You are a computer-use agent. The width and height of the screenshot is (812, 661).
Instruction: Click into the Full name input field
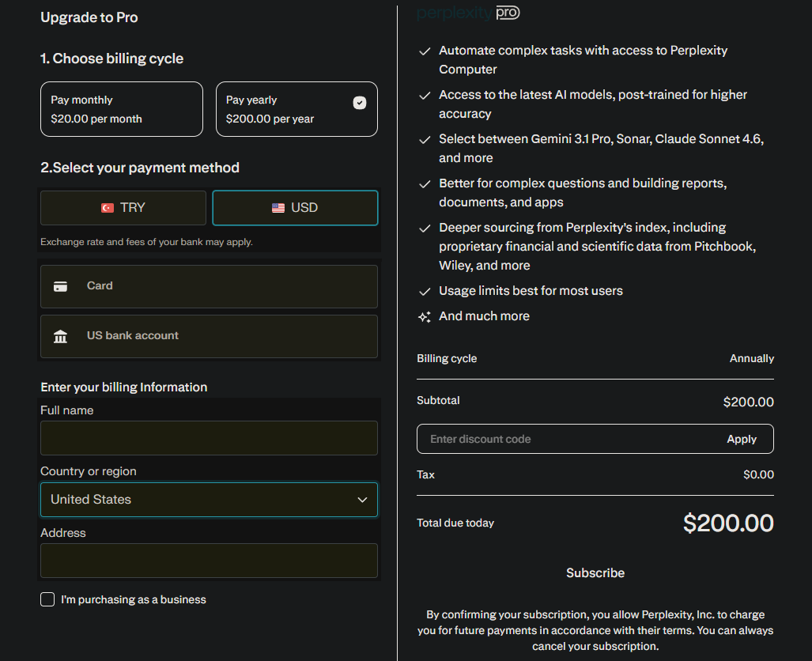click(209, 438)
